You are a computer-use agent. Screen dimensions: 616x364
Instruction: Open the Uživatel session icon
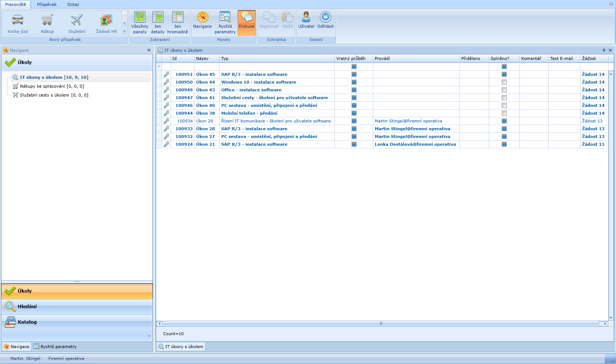tap(306, 17)
